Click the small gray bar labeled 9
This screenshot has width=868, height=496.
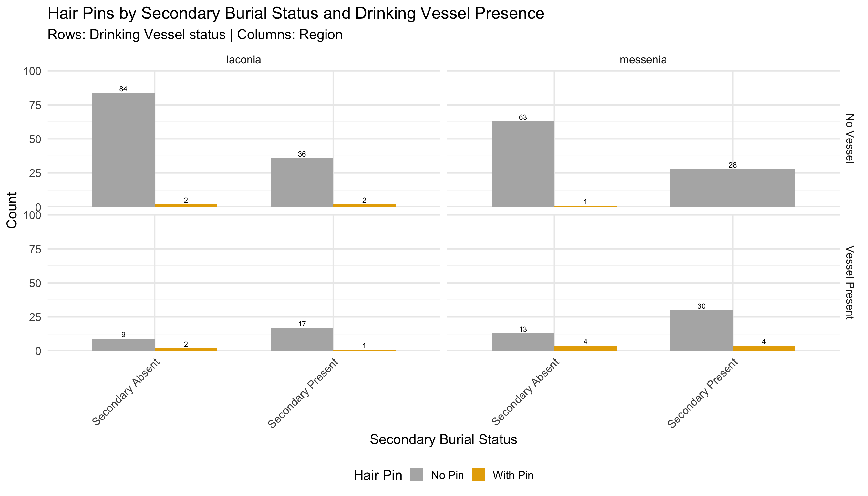123,345
